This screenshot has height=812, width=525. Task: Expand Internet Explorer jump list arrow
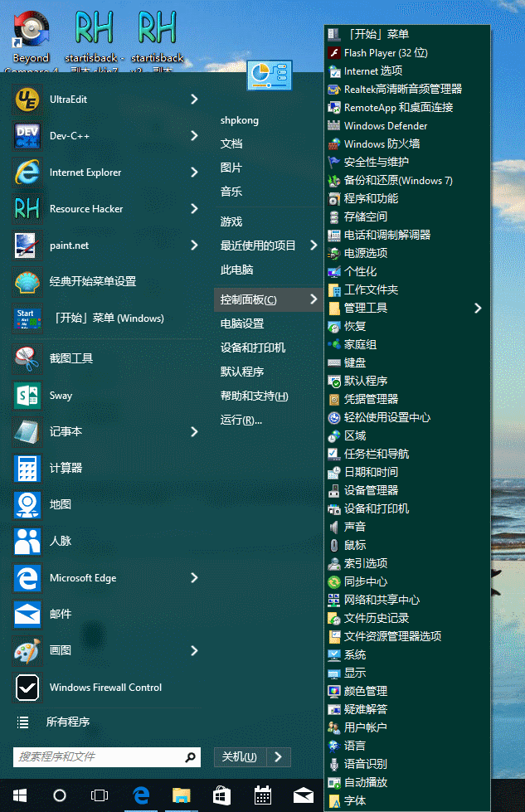point(194,173)
